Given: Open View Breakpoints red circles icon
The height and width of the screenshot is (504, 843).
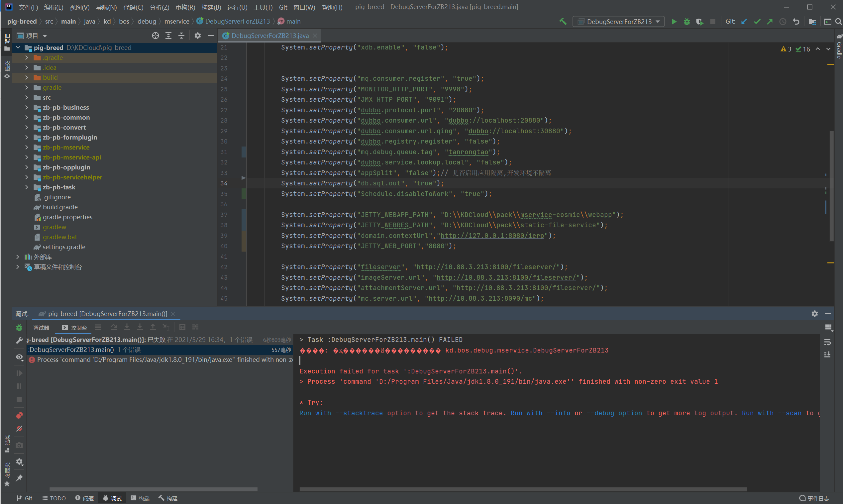Looking at the screenshot, I should click(x=19, y=415).
